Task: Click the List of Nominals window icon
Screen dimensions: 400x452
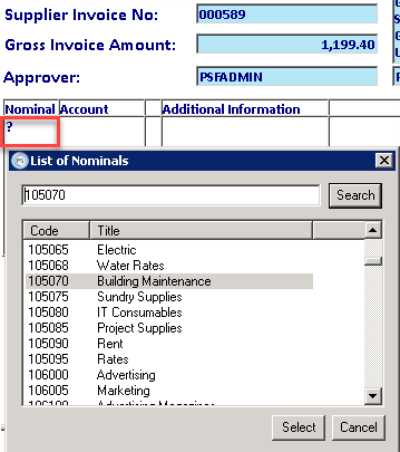Action: [x=20, y=161]
